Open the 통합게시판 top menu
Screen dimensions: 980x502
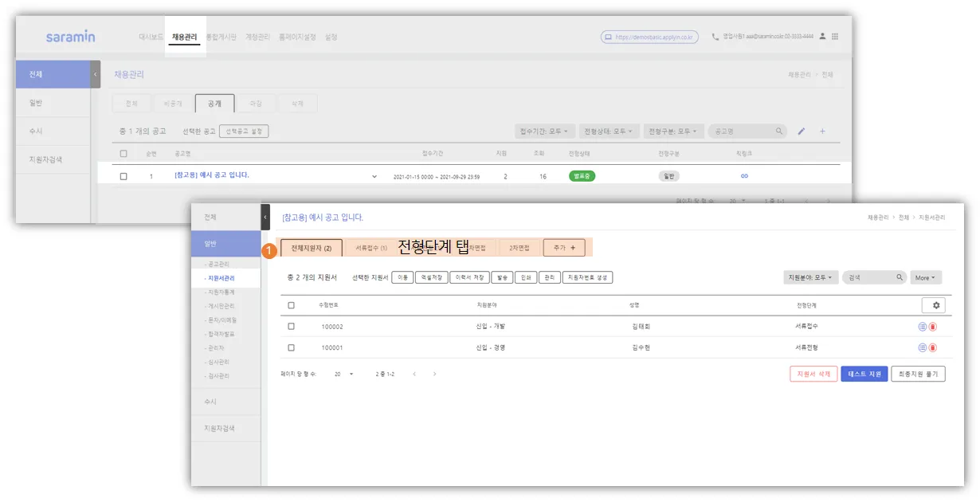tap(221, 37)
